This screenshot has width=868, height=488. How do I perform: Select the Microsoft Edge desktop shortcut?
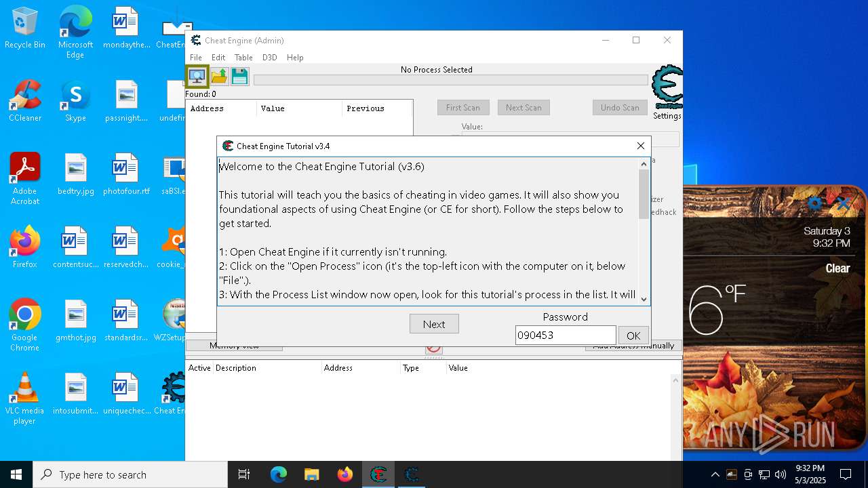tap(75, 33)
